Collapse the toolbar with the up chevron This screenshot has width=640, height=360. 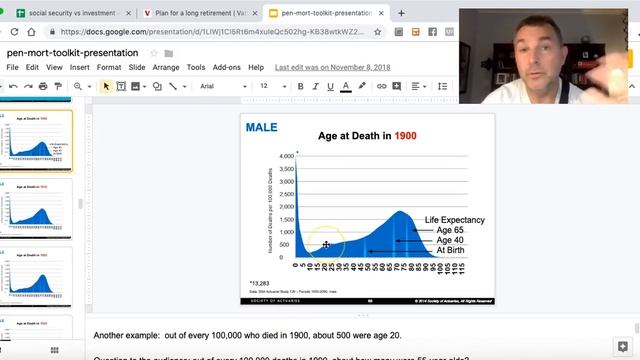[x=632, y=86]
